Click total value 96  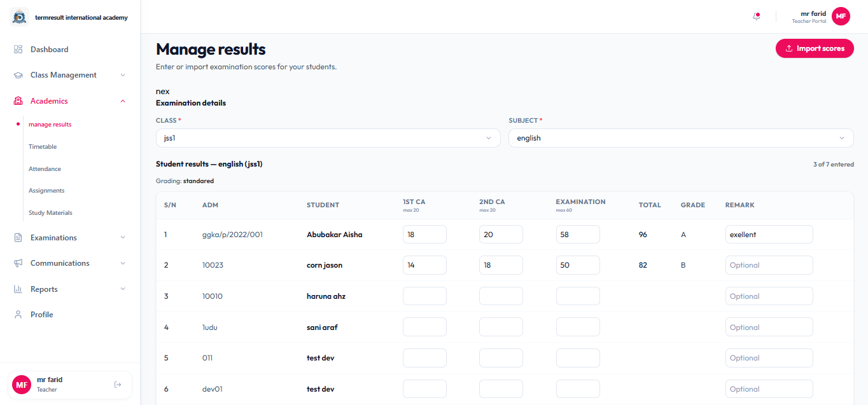pos(643,235)
